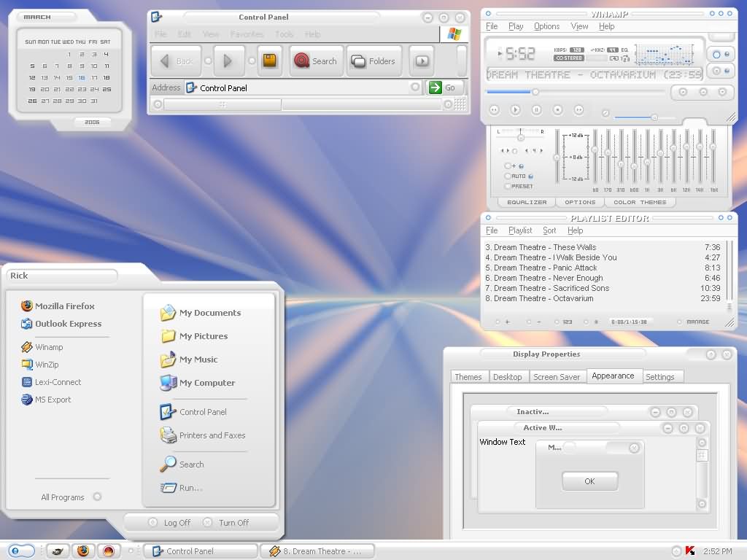The width and height of the screenshot is (747, 560).
Task: Launch Winamp from Start menu
Action: tap(42, 347)
